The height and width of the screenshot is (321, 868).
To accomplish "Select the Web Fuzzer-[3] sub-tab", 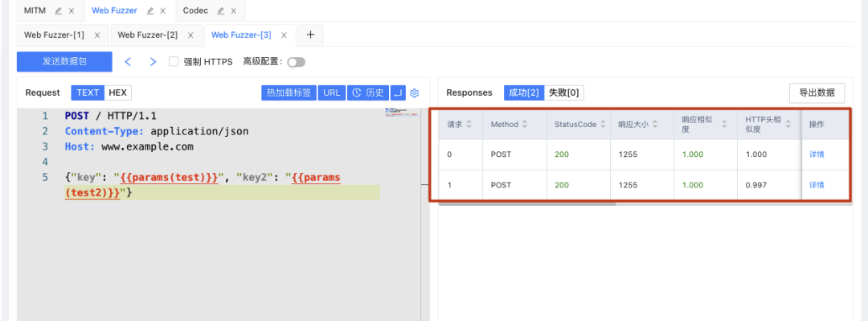I will 241,35.
